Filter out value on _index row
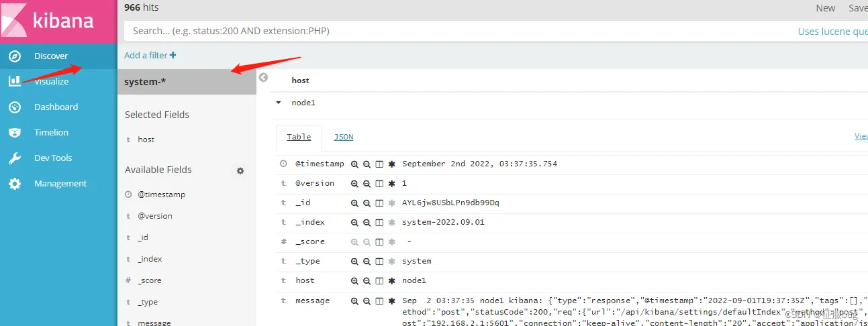Image resolution: width=868 pixels, height=326 pixels. click(x=367, y=222)
